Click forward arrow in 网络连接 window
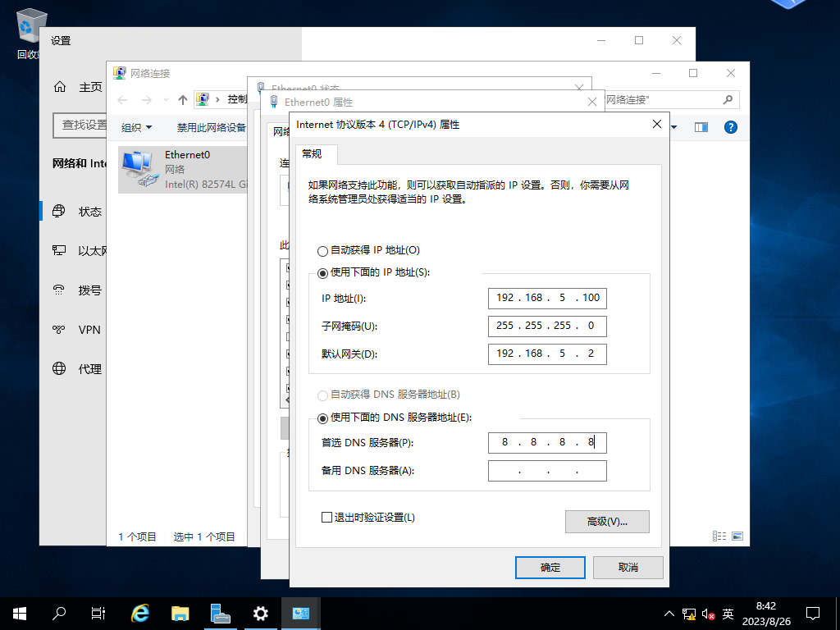This screenshot has width=840, height=630. click(x=146, y=100)
